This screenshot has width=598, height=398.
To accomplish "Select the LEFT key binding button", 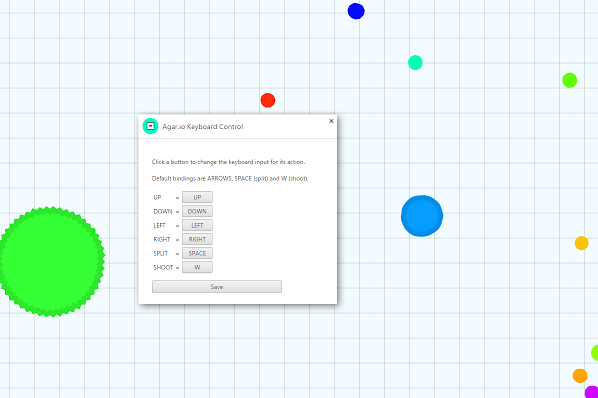I will (x=197, y=225).
